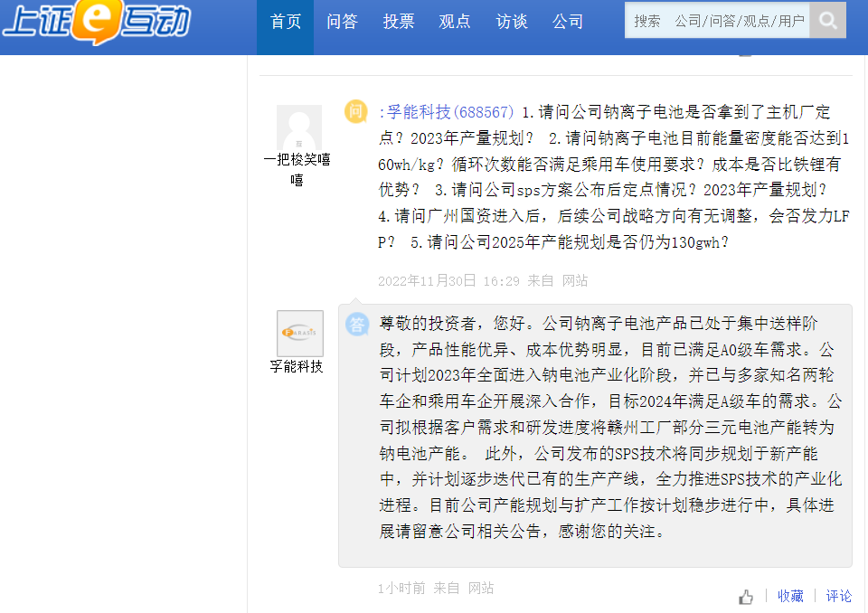Click the question timestamp 2022年11月30日 16:29
Image resolution: width=868 pixels, height=613 pixels.
coord(448,280)
